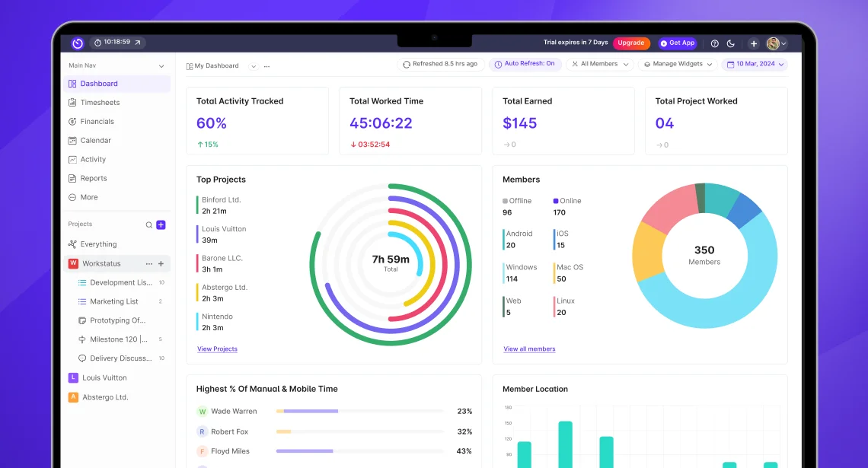
Task: Open the Reports sidebar icon
Action: [73, 178]
